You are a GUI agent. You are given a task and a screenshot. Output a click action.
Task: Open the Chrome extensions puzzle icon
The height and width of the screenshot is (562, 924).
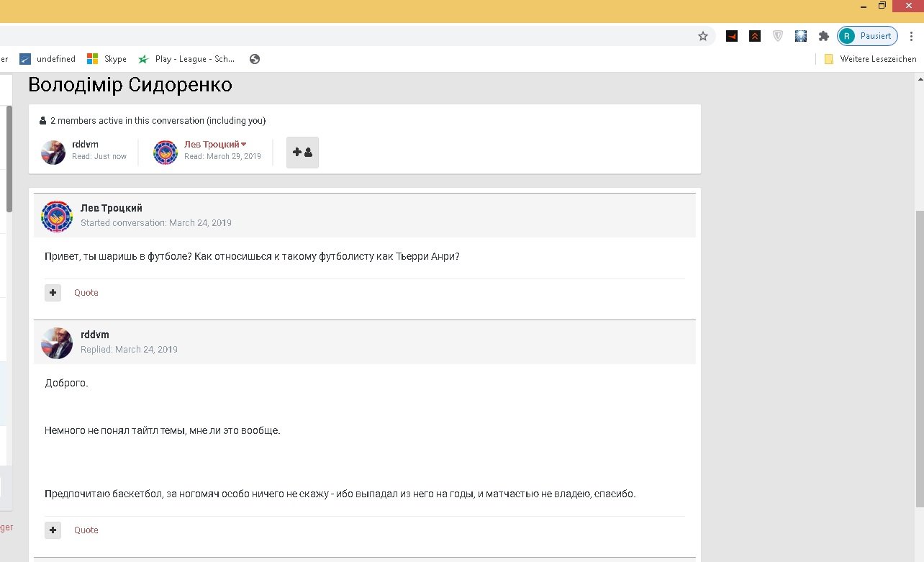(824, 36)
